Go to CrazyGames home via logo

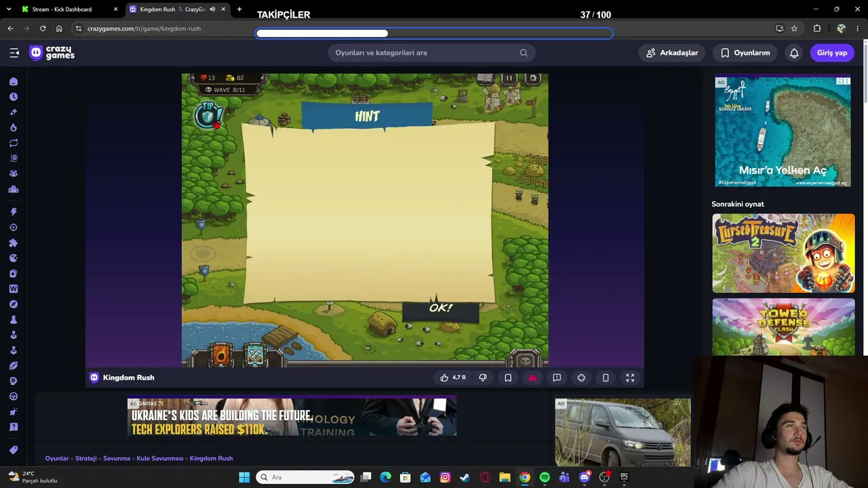click(x=52, y=53)
